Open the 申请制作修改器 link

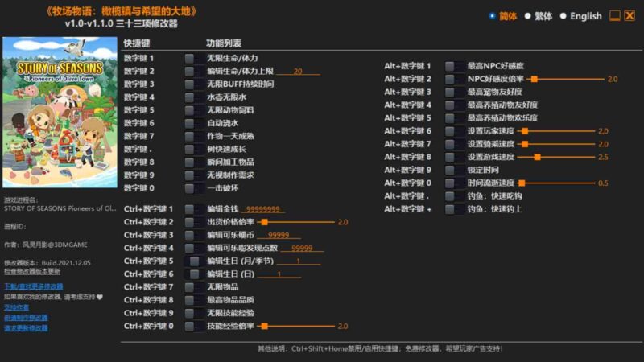(26, 317)
